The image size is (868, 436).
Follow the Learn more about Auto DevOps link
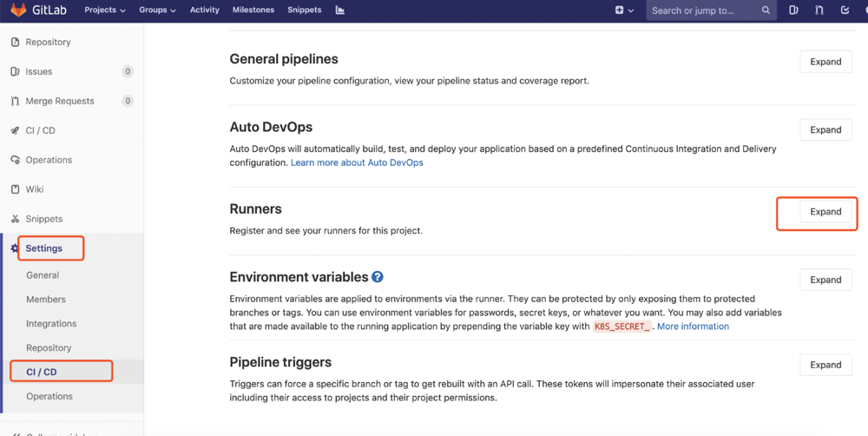click(357, 162)
